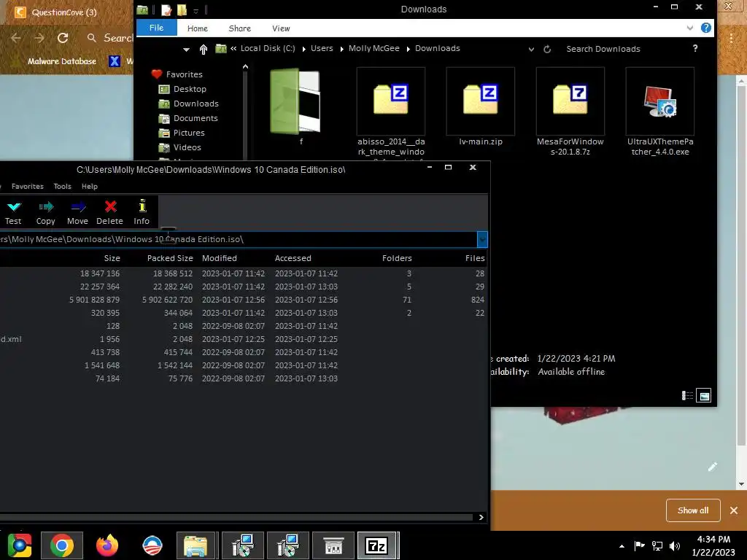
Task: Click the Info toolbar icon in 7-Zip
Action: click(x=142, y=212)
